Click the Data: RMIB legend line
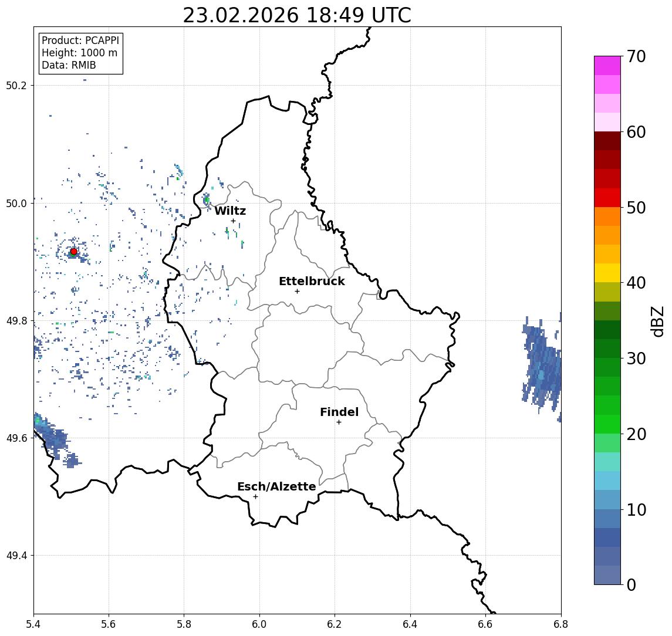The image size is (672, 636). (69, 66)
